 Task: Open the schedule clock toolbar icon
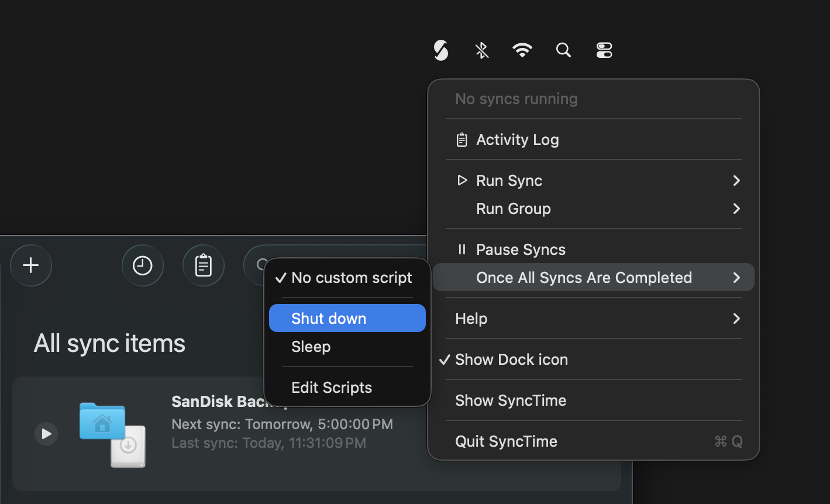pyautogui.click(x=142, y=265)
